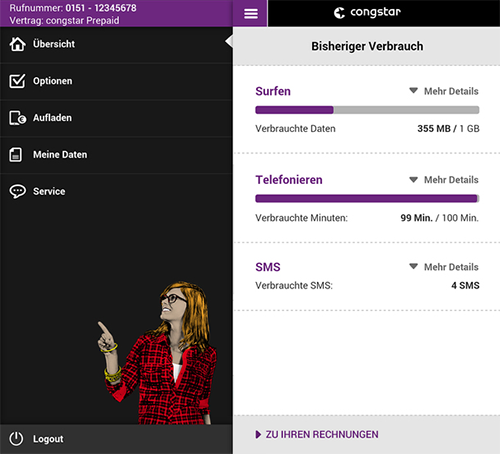Go to Meine Daten
This screenshot has height=454, width=500.
click(x=116, y=155)
